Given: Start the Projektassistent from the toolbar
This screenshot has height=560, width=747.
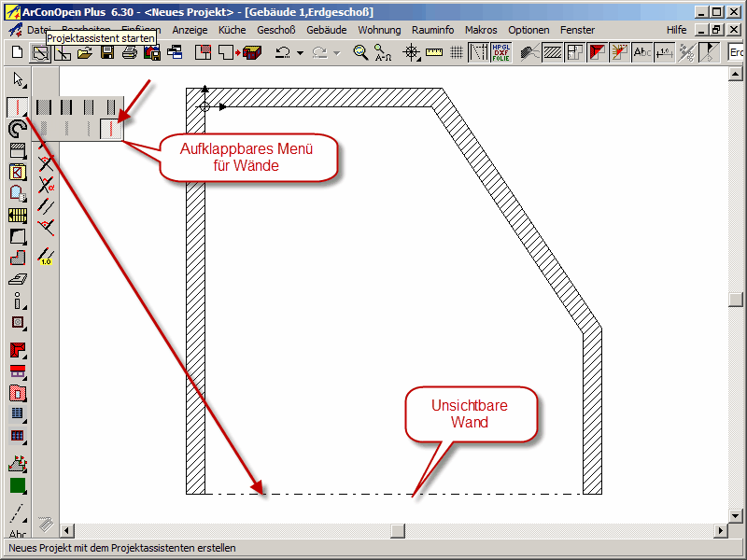Looking at the screenshot, I should (40, 53).
